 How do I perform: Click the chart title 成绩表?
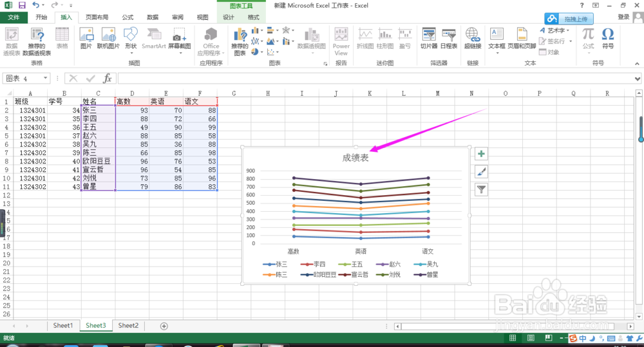[x=355, y=158]
